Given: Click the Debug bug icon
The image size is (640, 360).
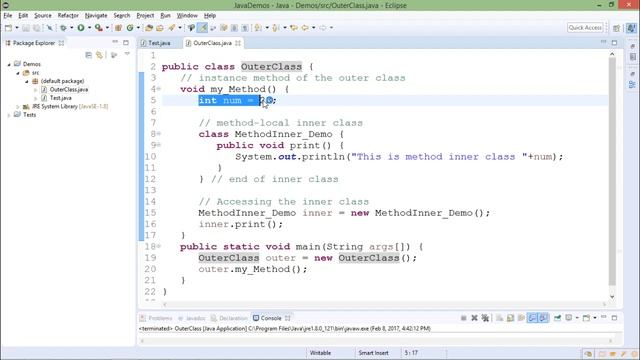Looking at the screenshot, I should pos(63,28).
